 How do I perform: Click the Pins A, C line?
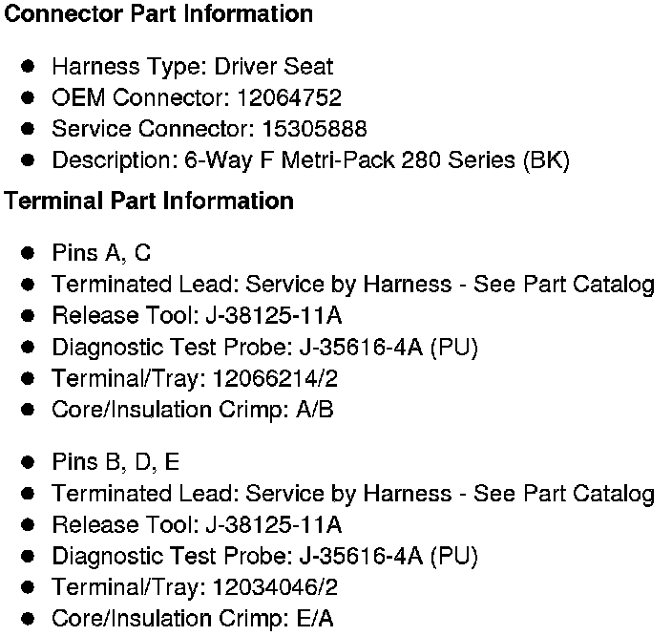click(101, 253)
